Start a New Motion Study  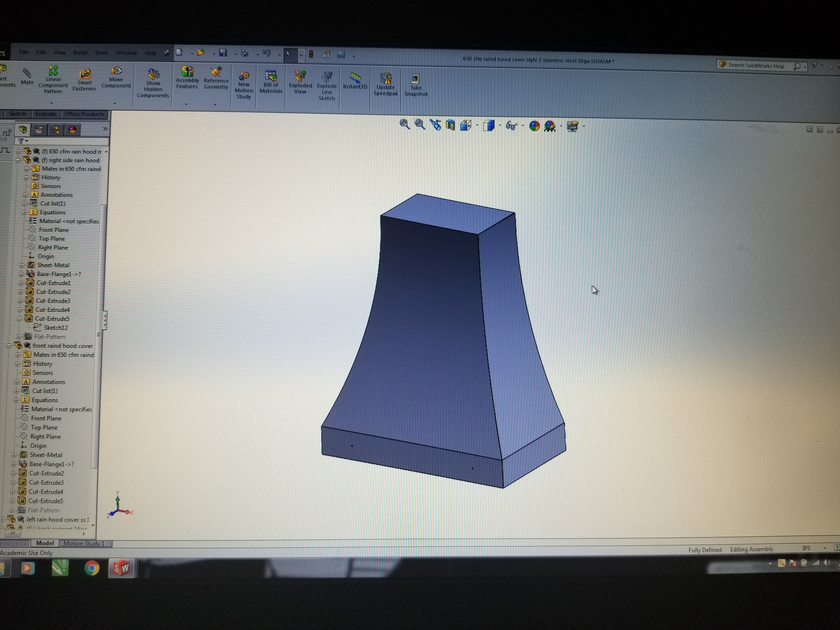click(244, 85)
